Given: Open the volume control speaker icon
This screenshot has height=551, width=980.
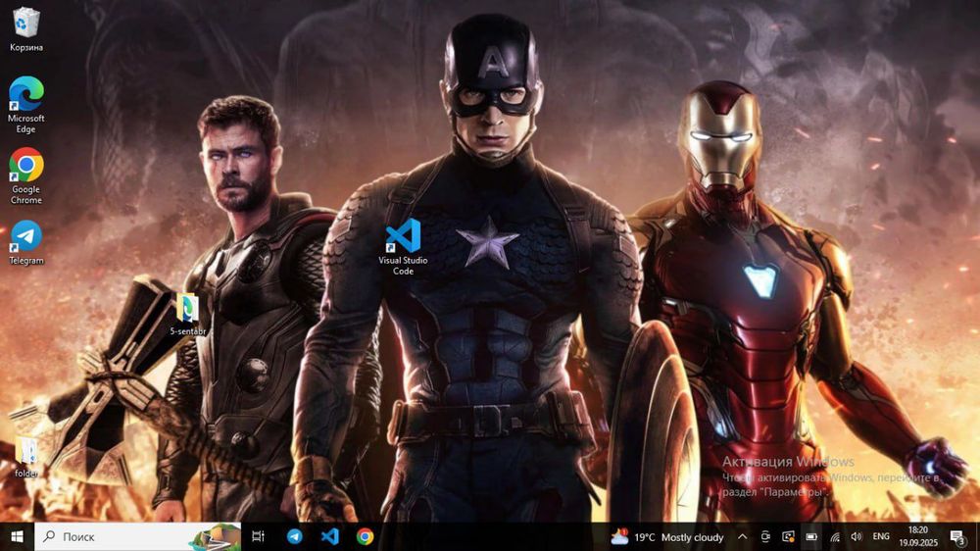Looking at the screenshot, I should click(857, 536).
